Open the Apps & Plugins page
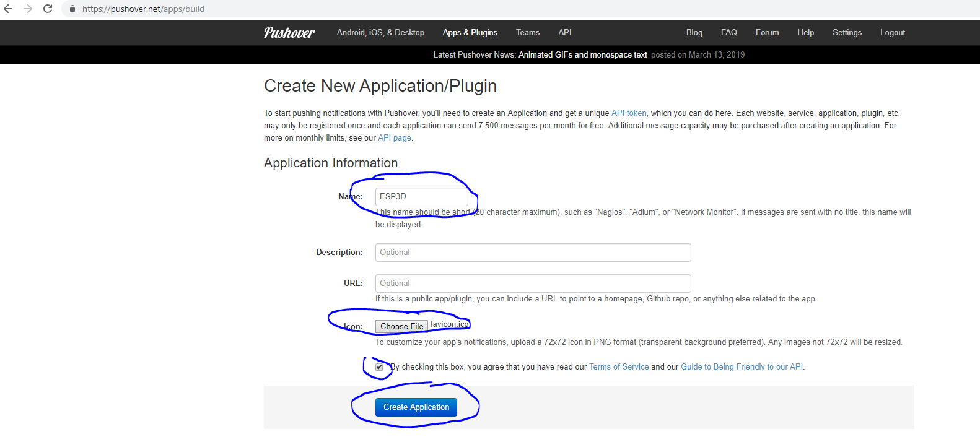The width and height of the screenshot is (980, 442). point(470,33)
